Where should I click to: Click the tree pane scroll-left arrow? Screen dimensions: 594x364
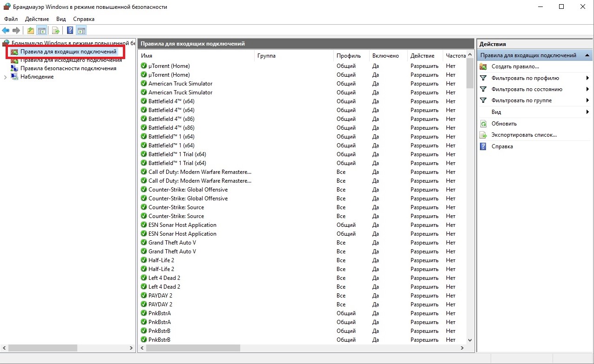(x=4, y=348)
